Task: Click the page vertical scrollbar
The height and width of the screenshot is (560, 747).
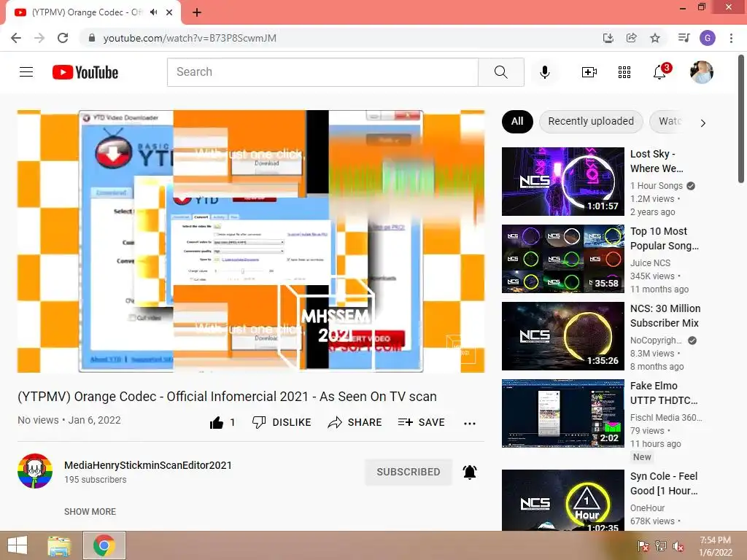Action: pos(741,119)
